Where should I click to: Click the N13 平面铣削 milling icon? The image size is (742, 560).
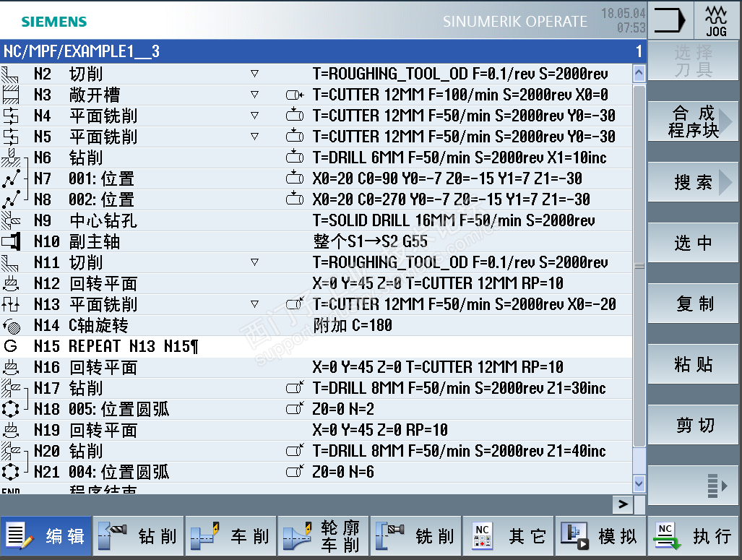[x=10, y=304]
